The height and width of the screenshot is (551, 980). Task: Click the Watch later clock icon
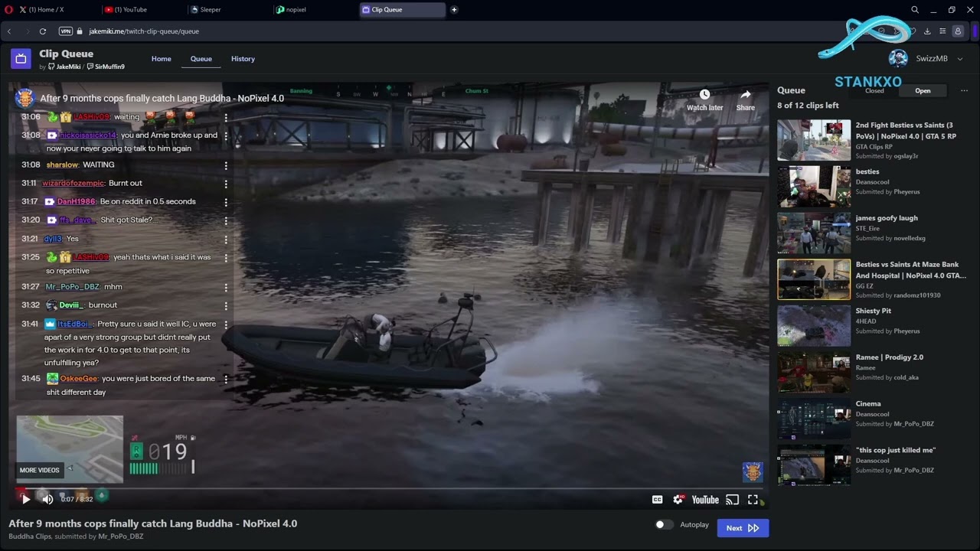704,94
